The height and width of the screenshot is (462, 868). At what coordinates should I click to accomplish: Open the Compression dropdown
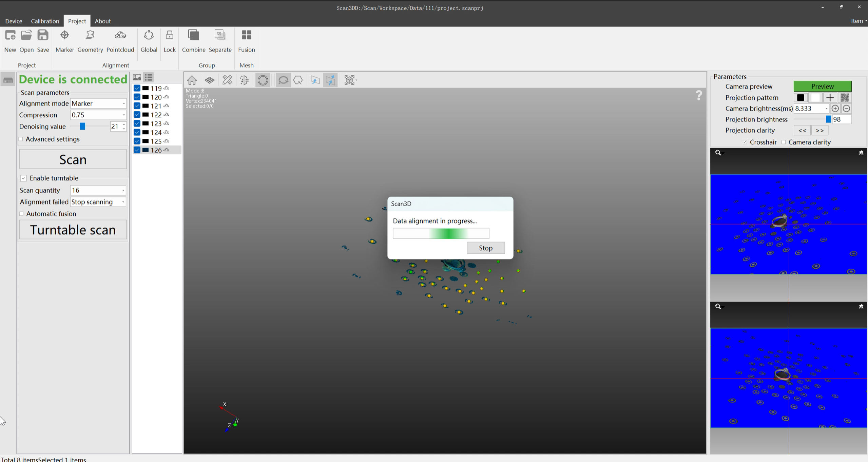pyautogui.click(x=98, y=115)
